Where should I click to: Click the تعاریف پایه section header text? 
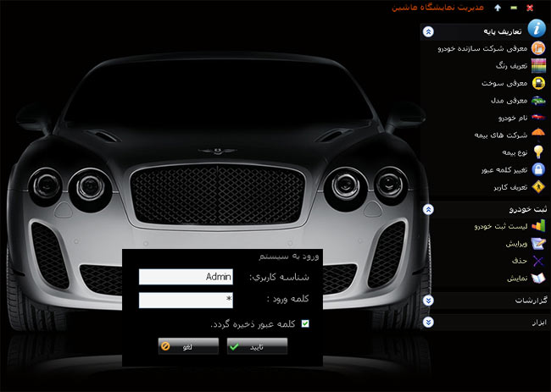[502, 32]
